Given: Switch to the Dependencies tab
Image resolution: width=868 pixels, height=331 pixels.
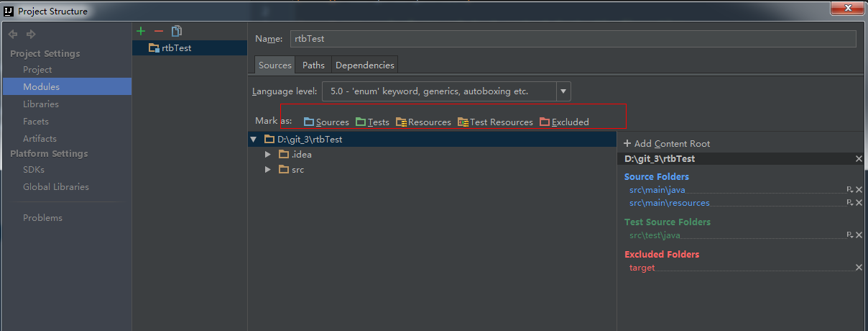Looking at the screenshot, I should [x=364, y=65].
